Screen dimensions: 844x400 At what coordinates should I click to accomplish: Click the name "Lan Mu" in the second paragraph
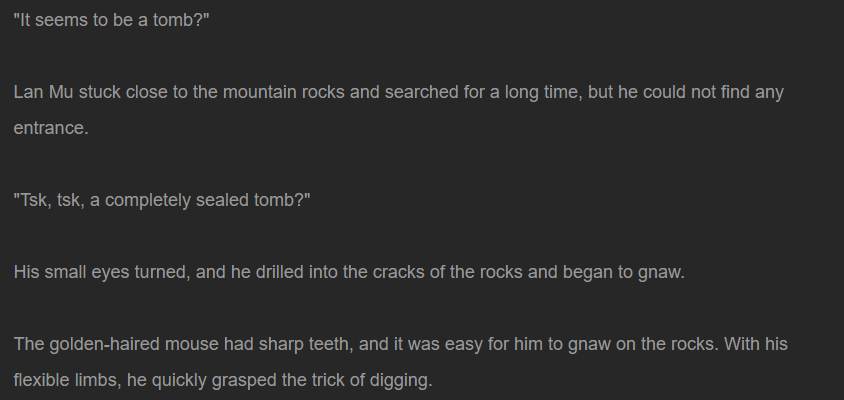coord(44,92)
